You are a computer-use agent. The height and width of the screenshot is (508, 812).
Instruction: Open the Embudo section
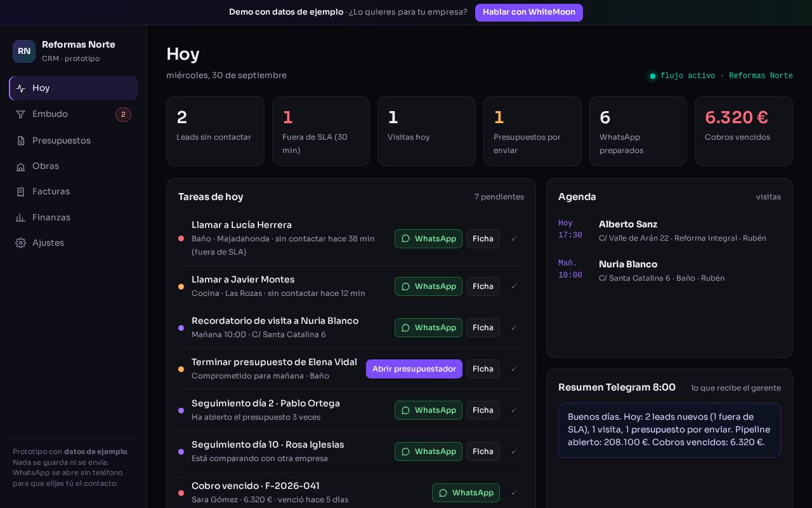point(73,114)
